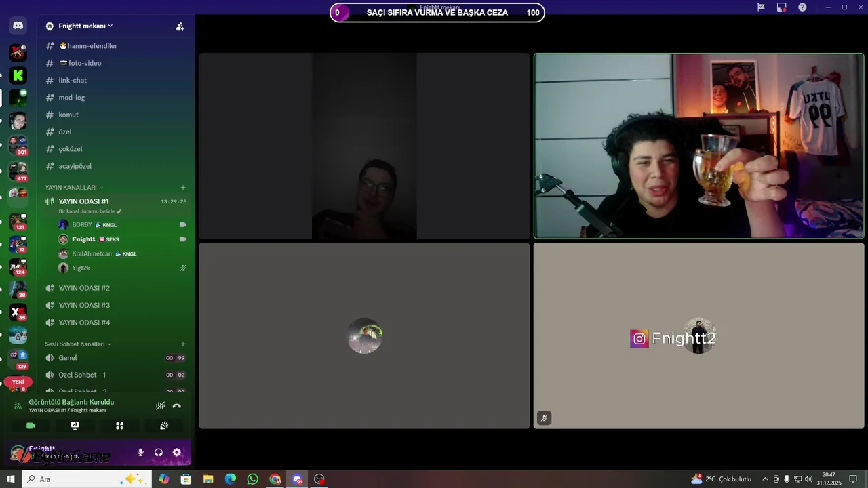Click the voice connection signal icon

18,406
